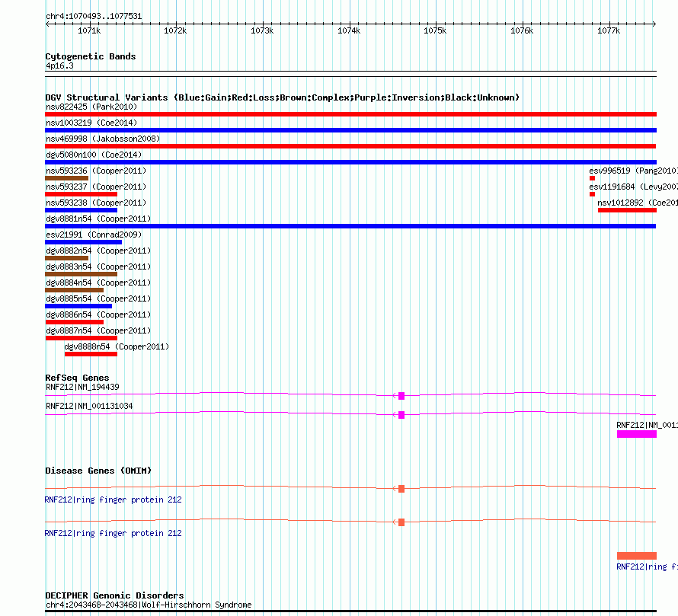Select the nsv1003219 (Coe2014) blue gain bar
The image size is (678, 616).
(x=350, y=130)
